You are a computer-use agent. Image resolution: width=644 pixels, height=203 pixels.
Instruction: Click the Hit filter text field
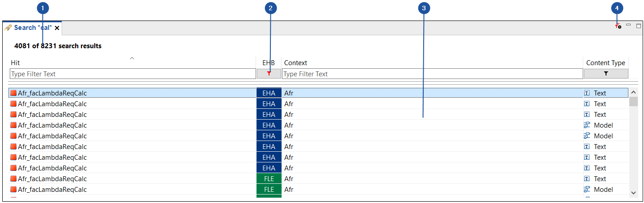point(133,74)
